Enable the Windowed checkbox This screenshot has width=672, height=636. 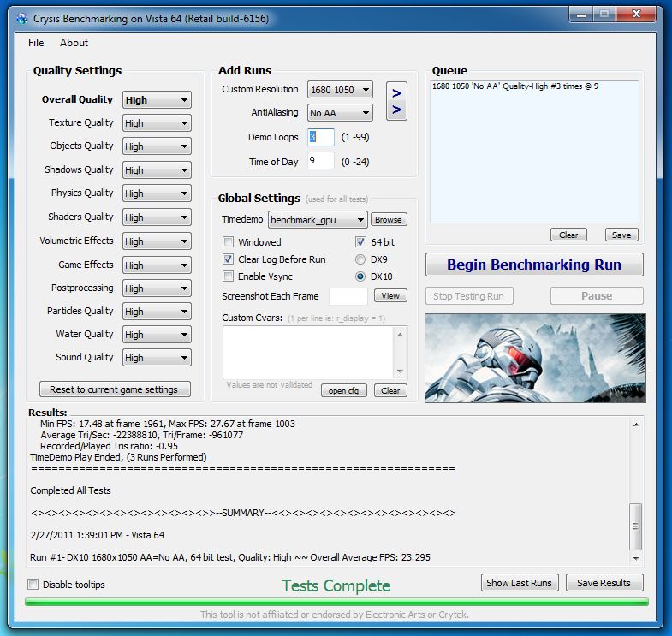coord(228,242)
